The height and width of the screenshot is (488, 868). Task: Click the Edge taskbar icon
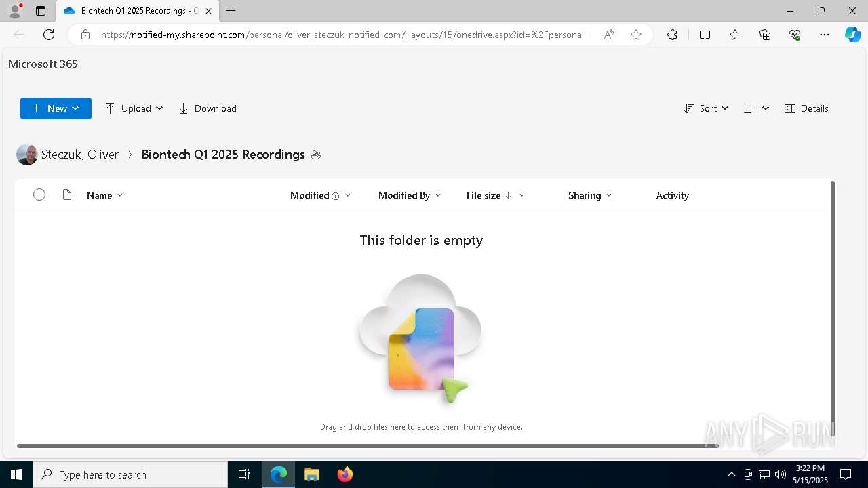pos(279,474)
